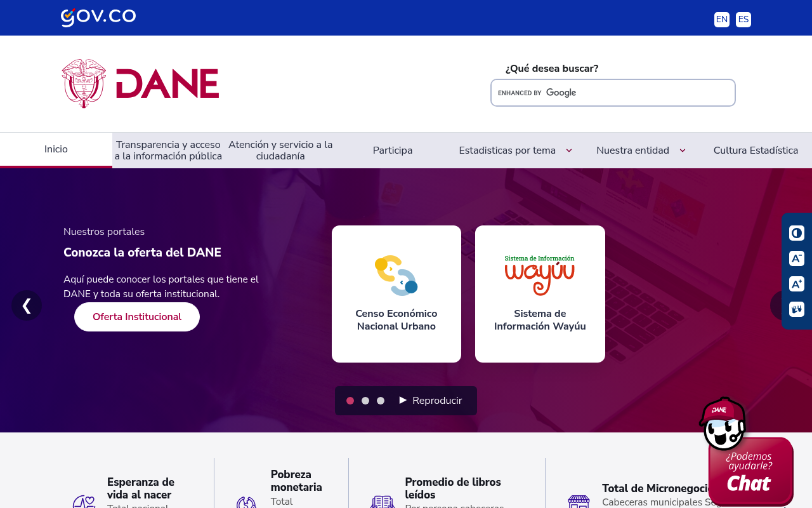Click Esperanza de vida heart icon
Screen dimensions: 812x508
(x=84, y=502)
